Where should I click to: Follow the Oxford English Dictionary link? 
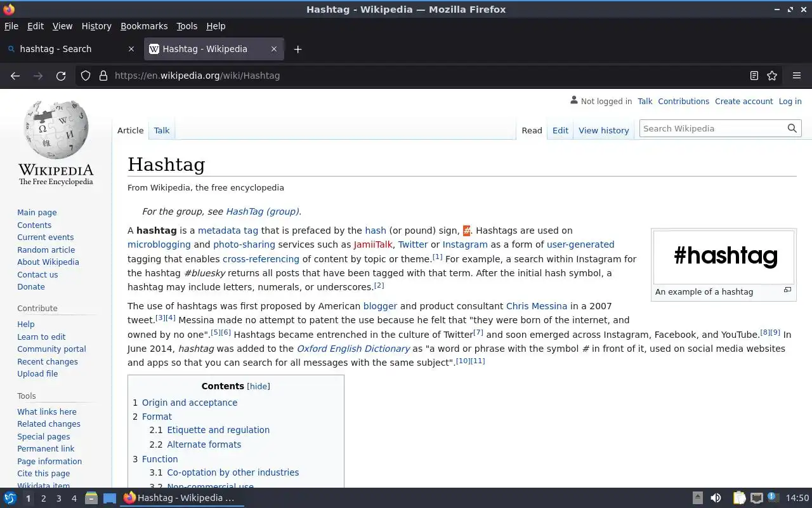click(x=353, y=349)
